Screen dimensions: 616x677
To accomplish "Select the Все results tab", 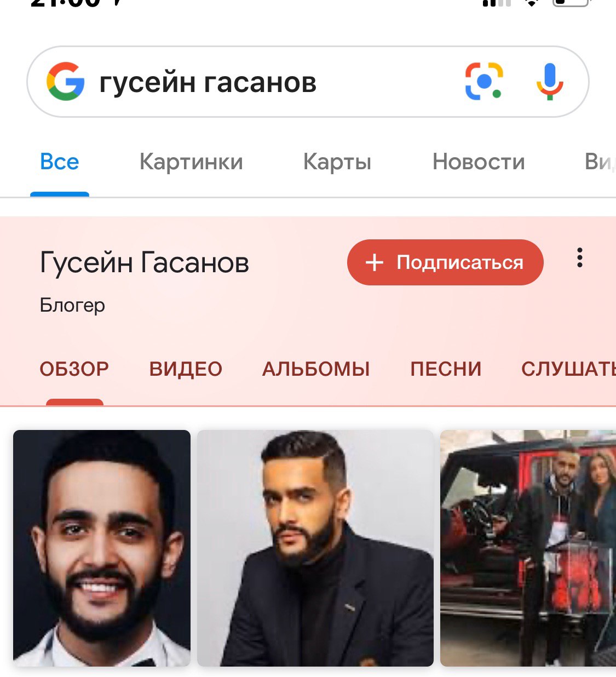I will click(60, 162).
